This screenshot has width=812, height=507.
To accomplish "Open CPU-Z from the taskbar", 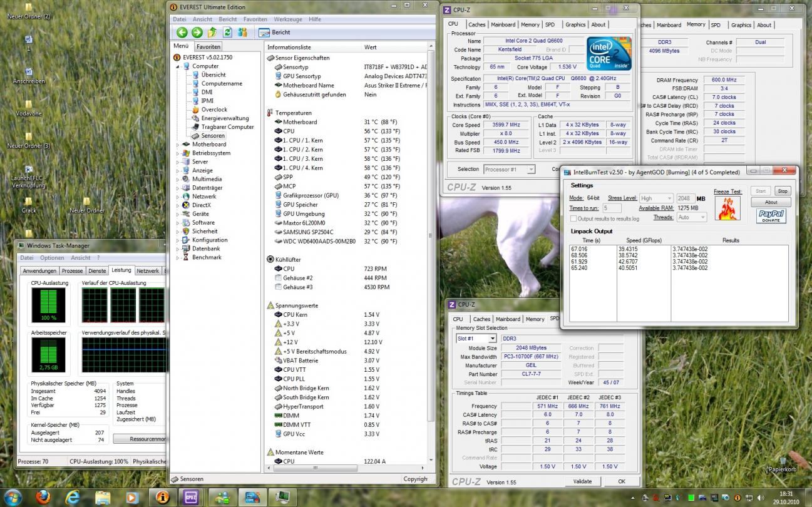I will pos(190,497).
